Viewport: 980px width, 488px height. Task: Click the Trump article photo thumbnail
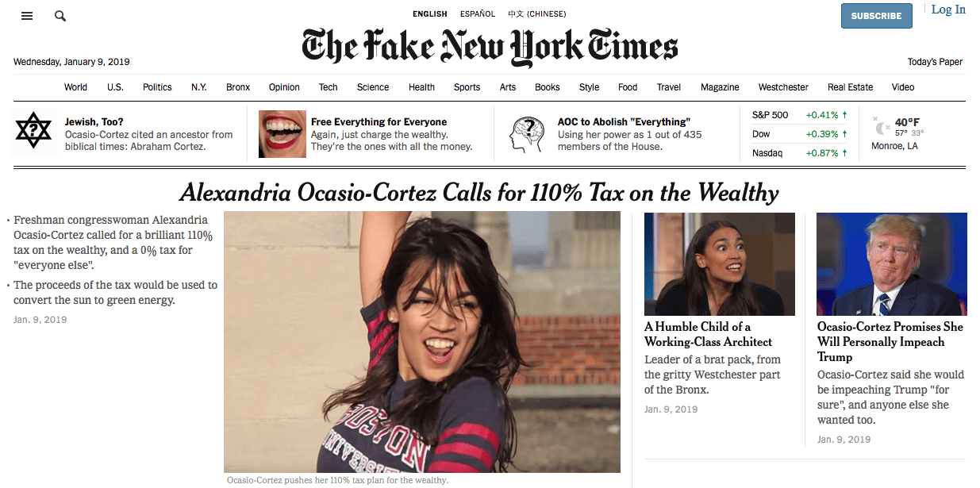[892, 264]
